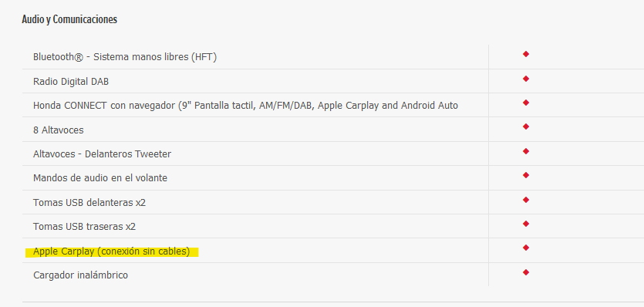
Task: Select the Cargador inalámbrico label
Action: point(80,275)
